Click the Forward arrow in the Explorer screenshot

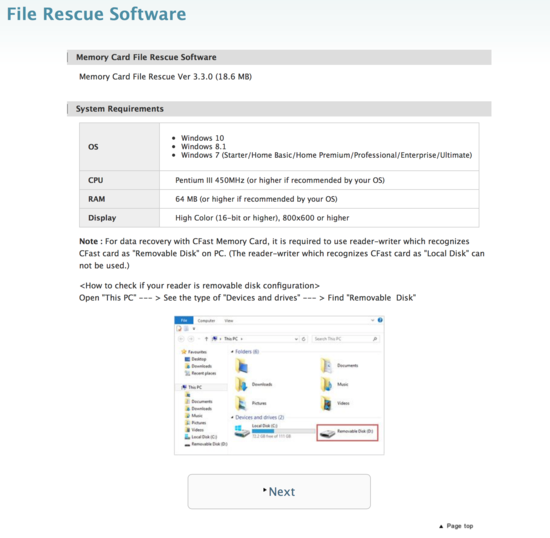coord(191,339)
